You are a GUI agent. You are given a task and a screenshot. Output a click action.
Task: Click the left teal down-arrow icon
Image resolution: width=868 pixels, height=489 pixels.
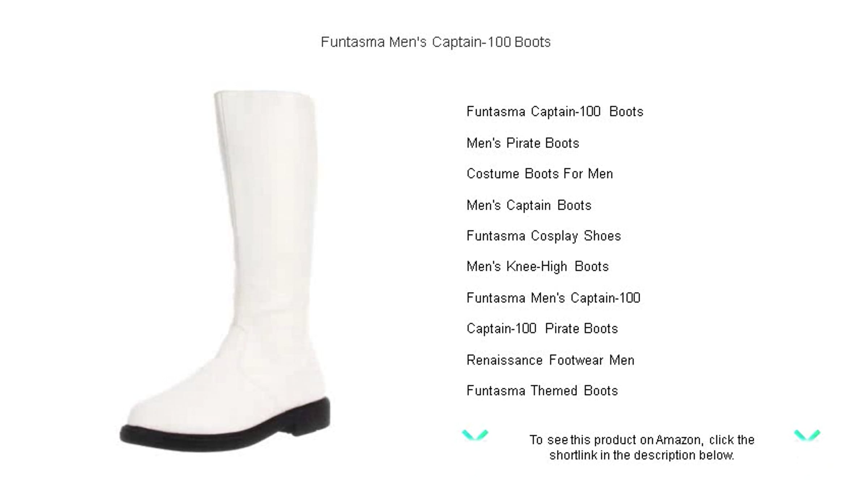475,435
